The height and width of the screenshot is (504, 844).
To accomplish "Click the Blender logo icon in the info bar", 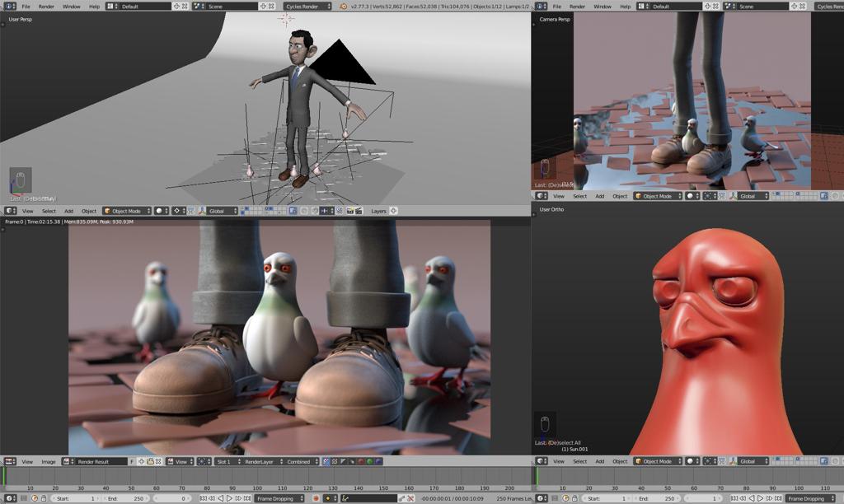I will [344, 6].
